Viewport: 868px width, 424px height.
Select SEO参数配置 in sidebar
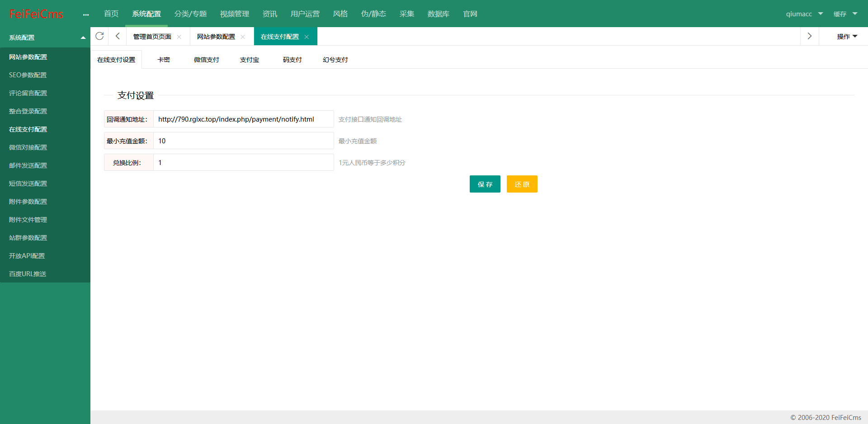[x=28, y=75]
